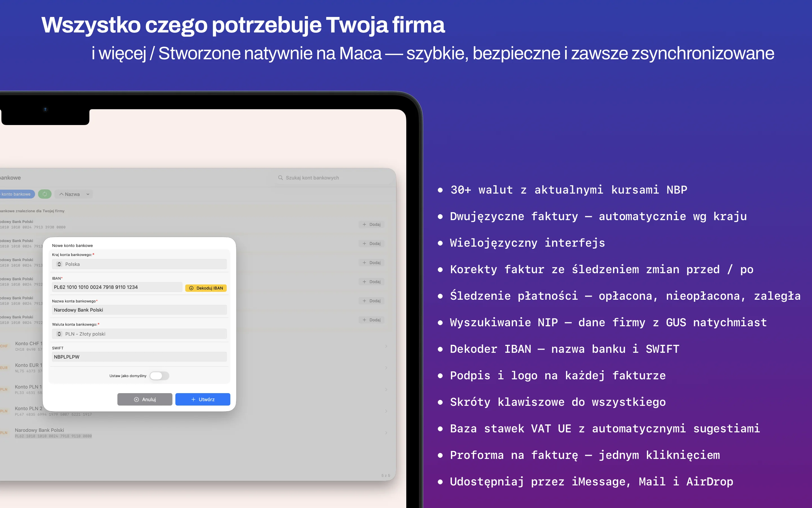The image size is (812, 508).
Task: Click the Anuluj button
Action: [x=145, y=399]
